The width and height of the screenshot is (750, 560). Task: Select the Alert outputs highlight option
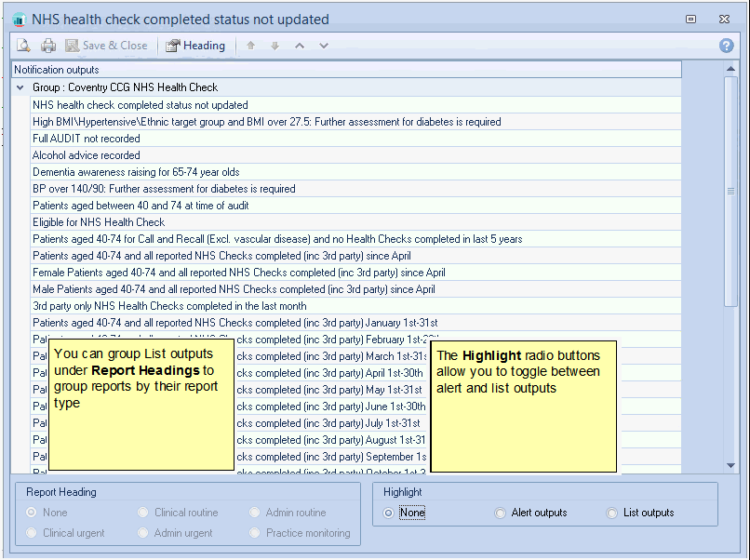[501, 513]
